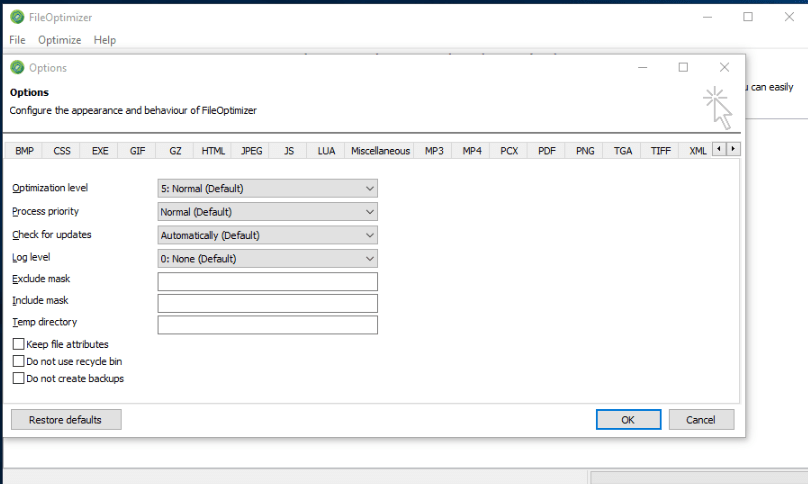Focus the Include mask text box

tap(267, 303)
